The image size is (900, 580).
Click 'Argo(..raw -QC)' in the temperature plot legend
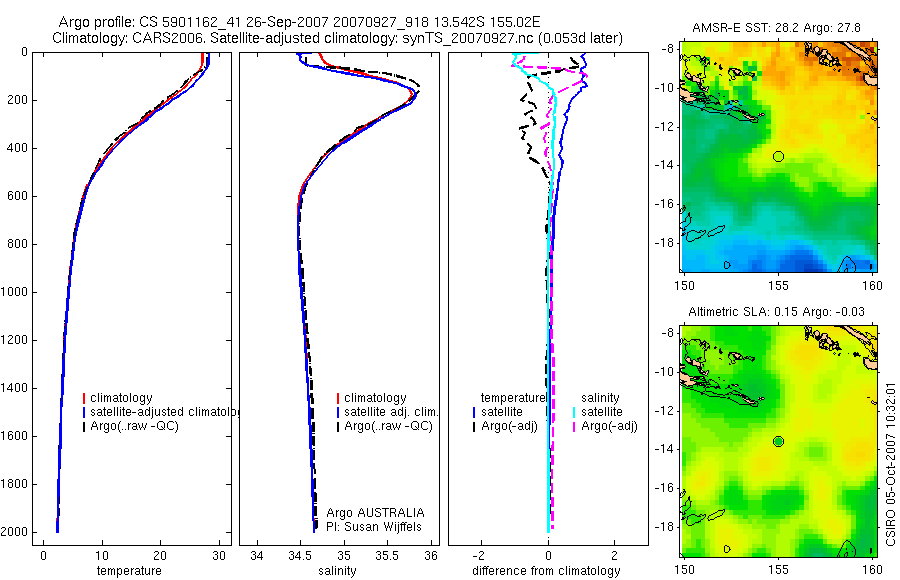[134, 426]
